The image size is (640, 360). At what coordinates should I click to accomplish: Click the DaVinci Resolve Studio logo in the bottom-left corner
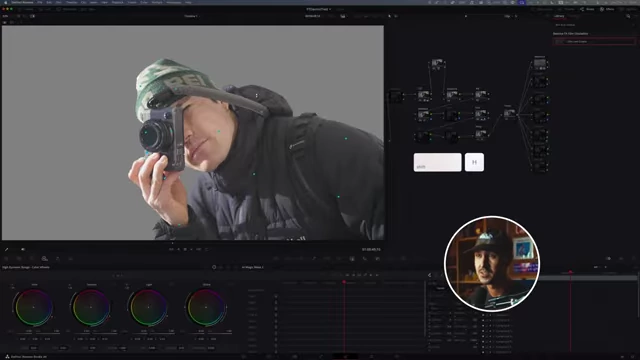[7, 357]
